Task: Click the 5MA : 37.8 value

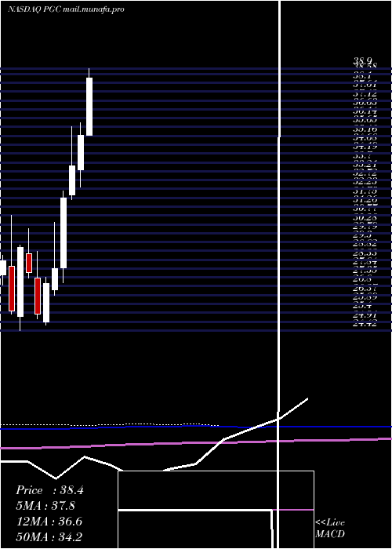Action: pyautogui.click(x=45, y=506)
